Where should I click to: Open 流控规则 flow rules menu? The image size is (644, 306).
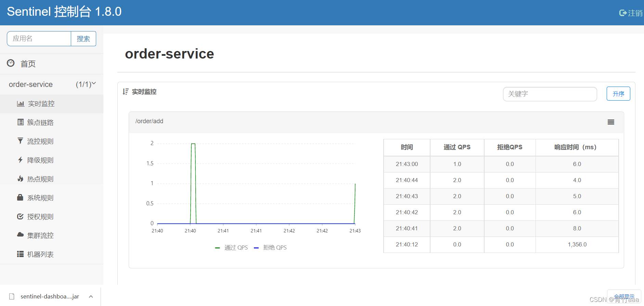(x=40, y=141)
